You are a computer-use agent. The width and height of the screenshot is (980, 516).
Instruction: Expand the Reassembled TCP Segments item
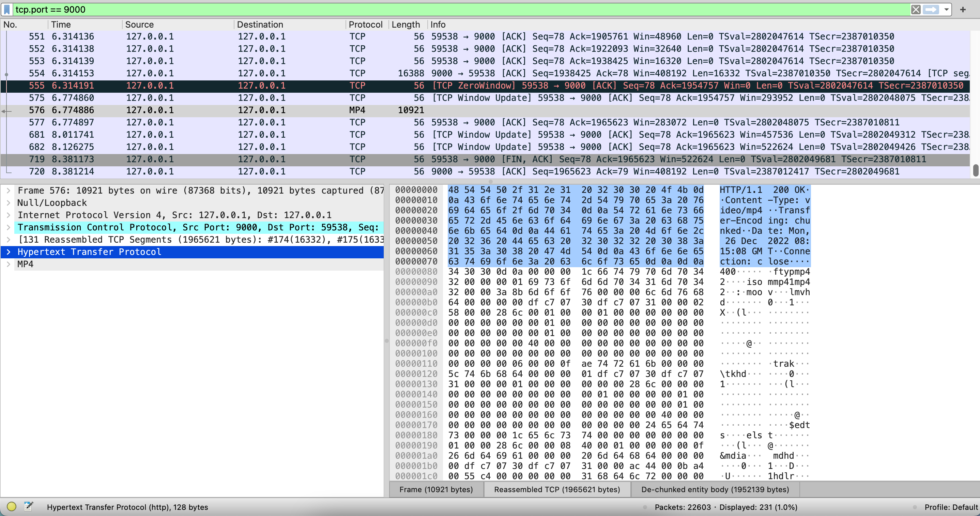[9, 239]
